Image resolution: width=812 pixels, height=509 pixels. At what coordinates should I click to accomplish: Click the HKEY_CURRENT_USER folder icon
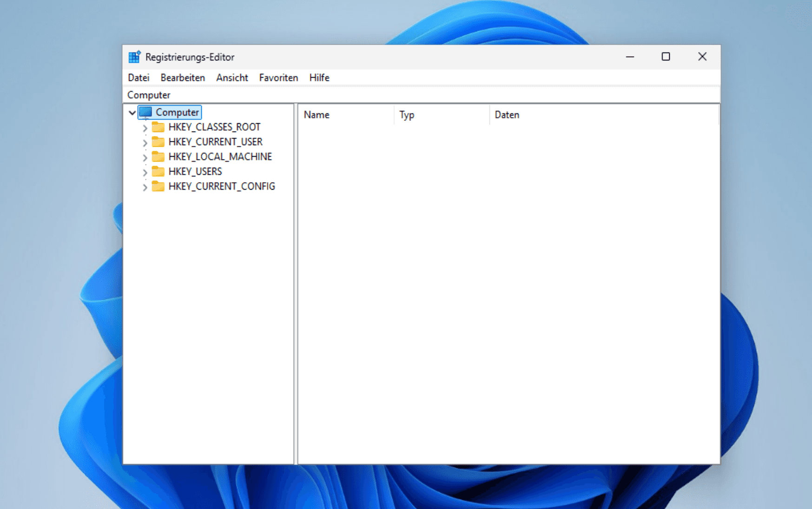158,142
